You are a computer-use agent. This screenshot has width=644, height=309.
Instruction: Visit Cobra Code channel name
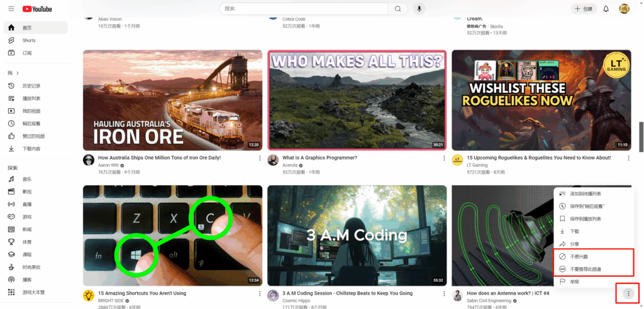pyautogui.click(x=293, y=19)
